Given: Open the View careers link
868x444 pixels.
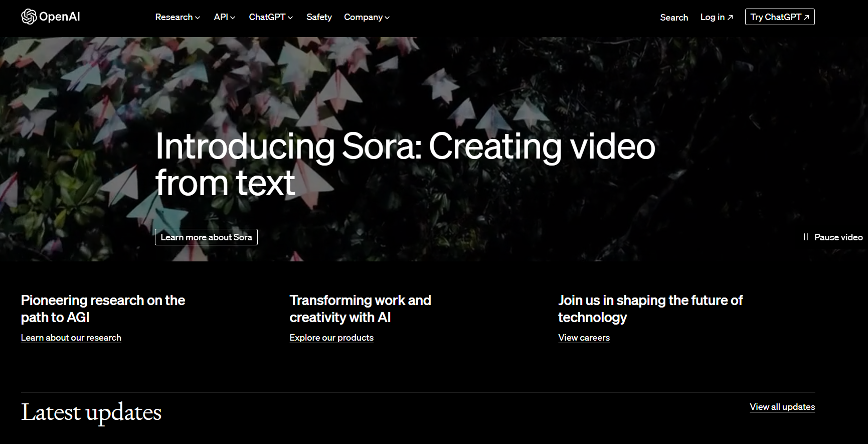Looking at the screenshot, I should point(584,338).
